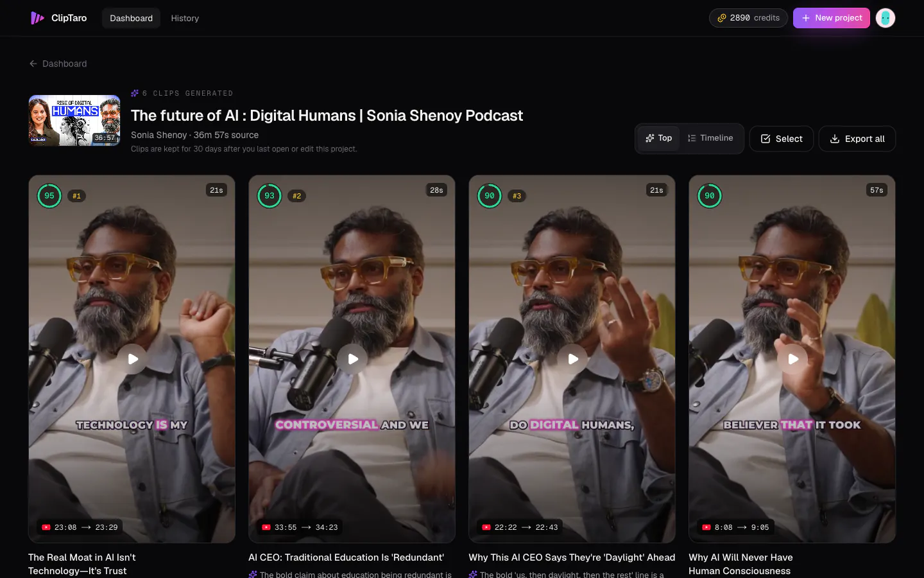This screenshot has height=578, width=924.
Task: Click YouTube icon on 23:08 timestamp
Action: pyautogui.click(x=46, y=527)
